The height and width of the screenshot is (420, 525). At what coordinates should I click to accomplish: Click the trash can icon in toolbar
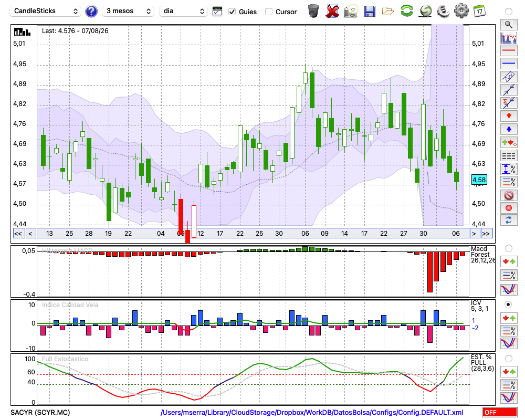click(x=313, y=11)
